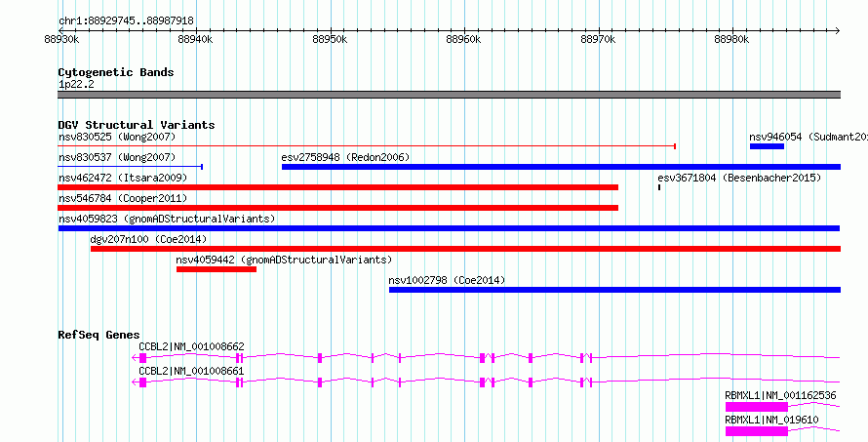Click the 88930k ruler tick label
Viewport: 868px width, 442px height.
click(x=61, y=40)
